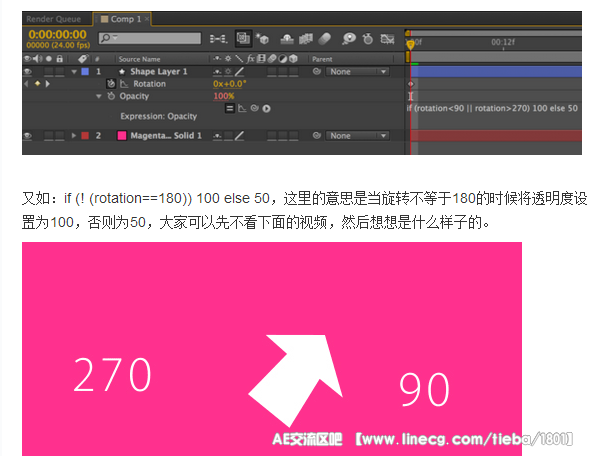Expand Magenta Solid 1 properties
The height and width of the screenshot is (456, 608).
point(73,135)
